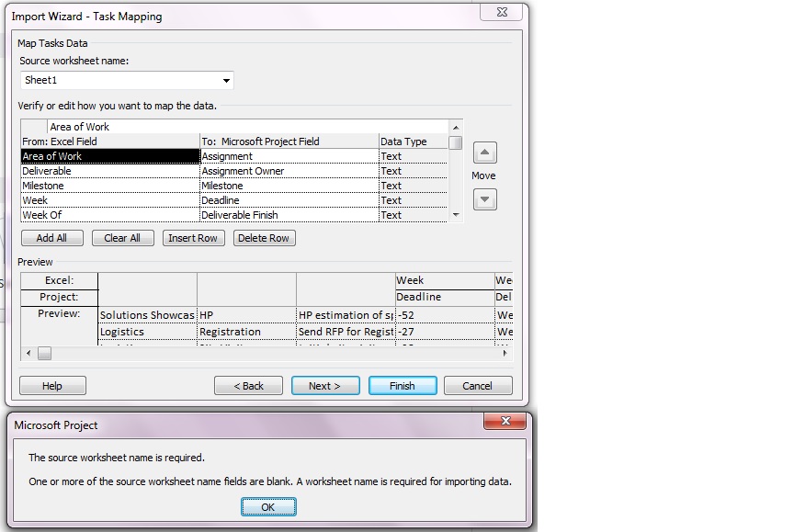The width and height of the screenshot is (794, 532).
Task: Dismiss the error with OK
Action: tap(268, 506)
